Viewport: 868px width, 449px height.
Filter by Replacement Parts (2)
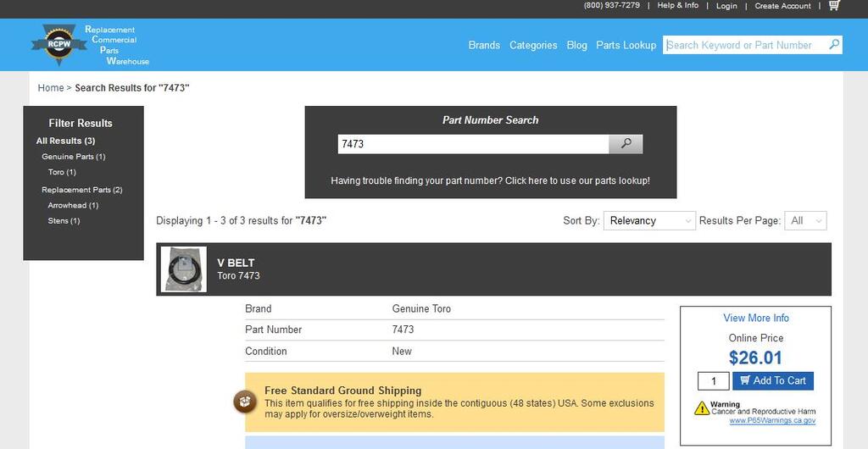[x=82, y=190]
